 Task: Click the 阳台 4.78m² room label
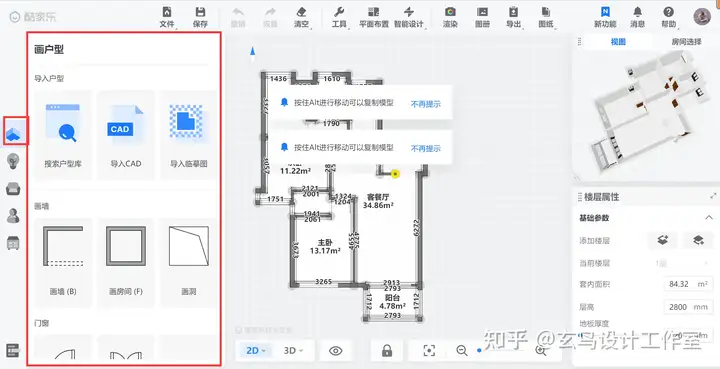click(392, 302)
